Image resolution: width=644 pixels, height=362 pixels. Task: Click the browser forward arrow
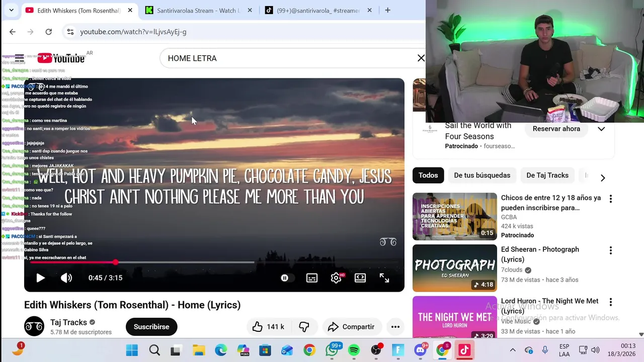31,32
